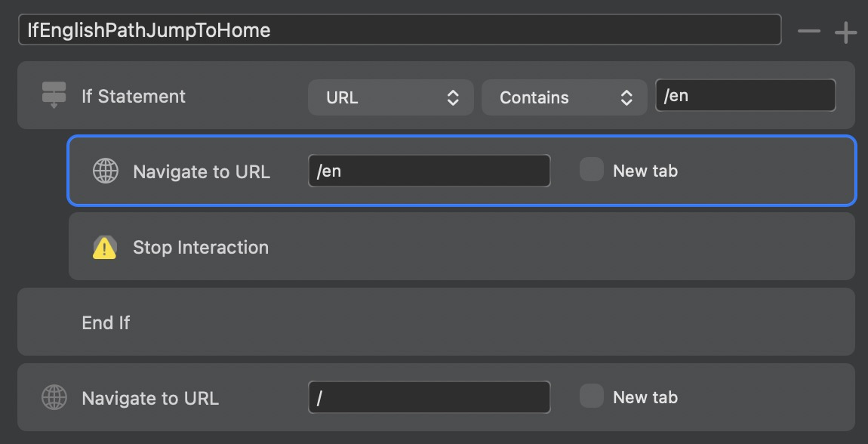Click the If Statement branch icon
Viewport: 868px width, 444px height.
tap(54, 95)
